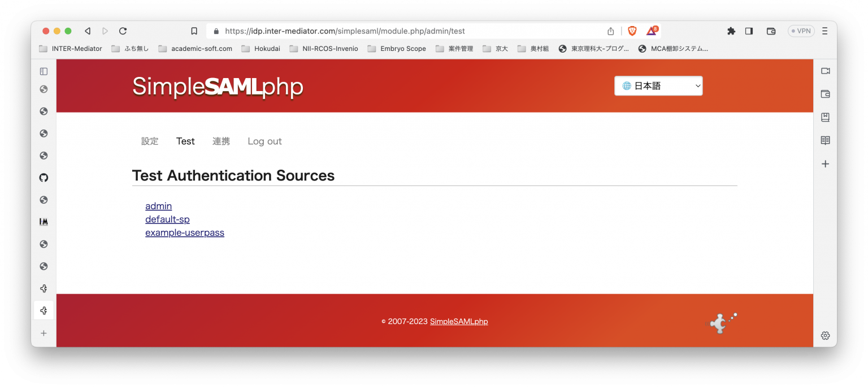
Task: Select the GitHub tab in the vertical tab strip
Action: (44, 178)
